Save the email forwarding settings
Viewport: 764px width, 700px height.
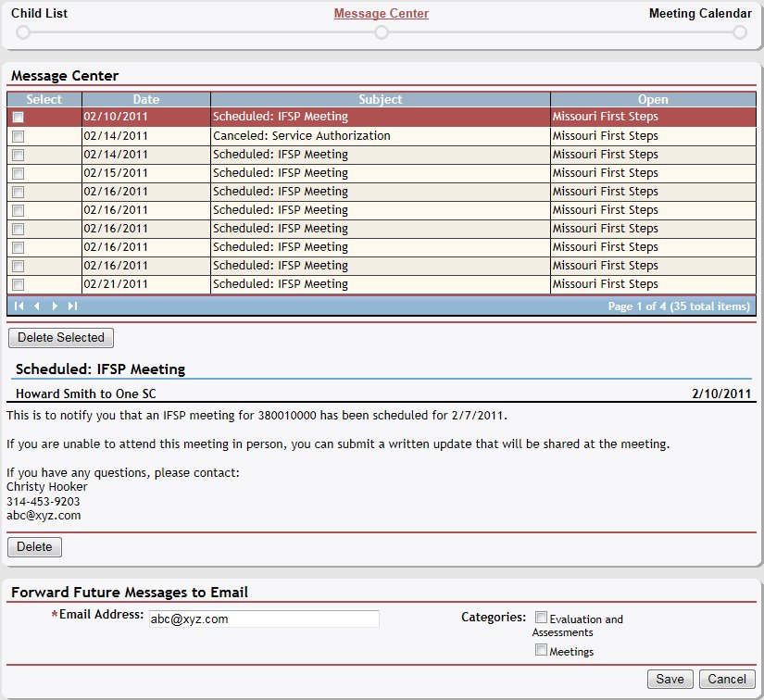(670, 679)
